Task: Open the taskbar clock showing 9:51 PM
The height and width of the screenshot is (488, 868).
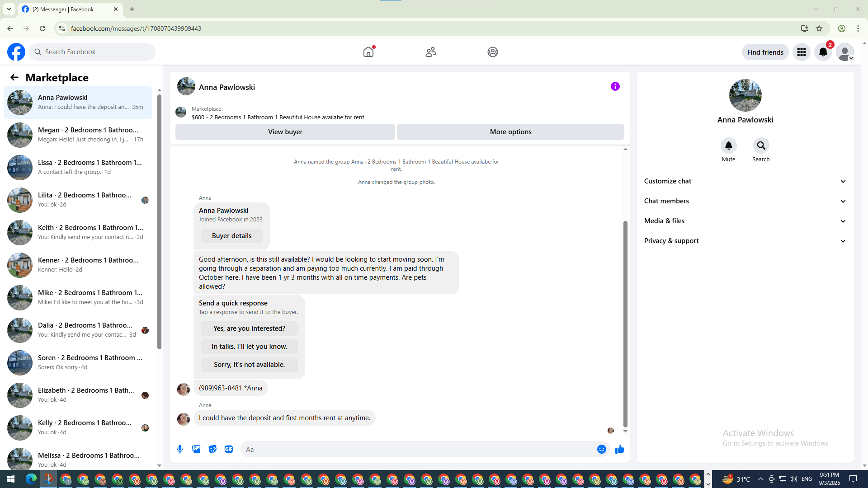Action: [x=829, y=479]
